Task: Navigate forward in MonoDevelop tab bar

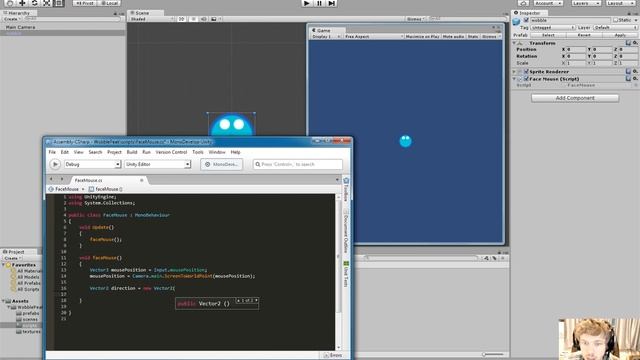Action: coord(62,180)
